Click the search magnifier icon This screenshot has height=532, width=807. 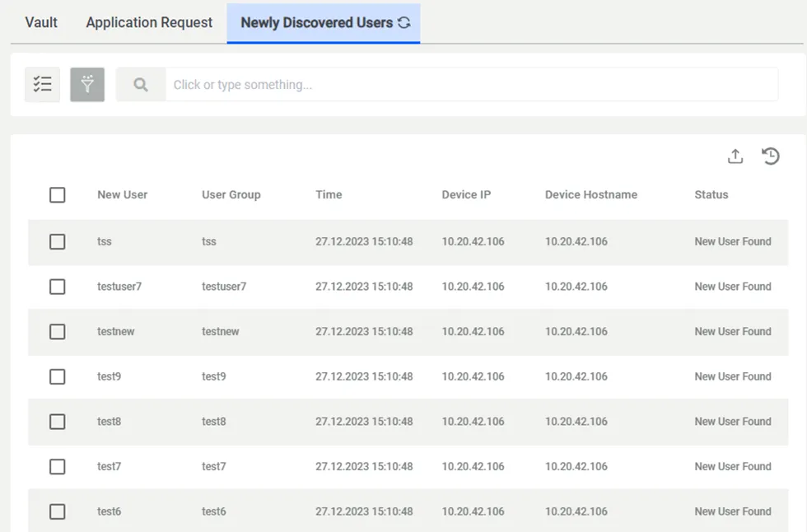click(x=141, y=84)
